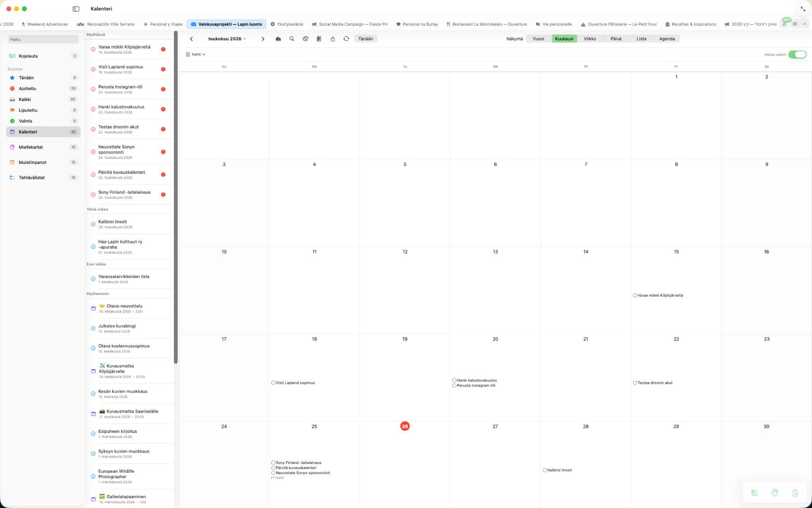The image size is (812, 508).
Task: Open Kojelauta dashboard in sidebar
Action: [43, 56]
